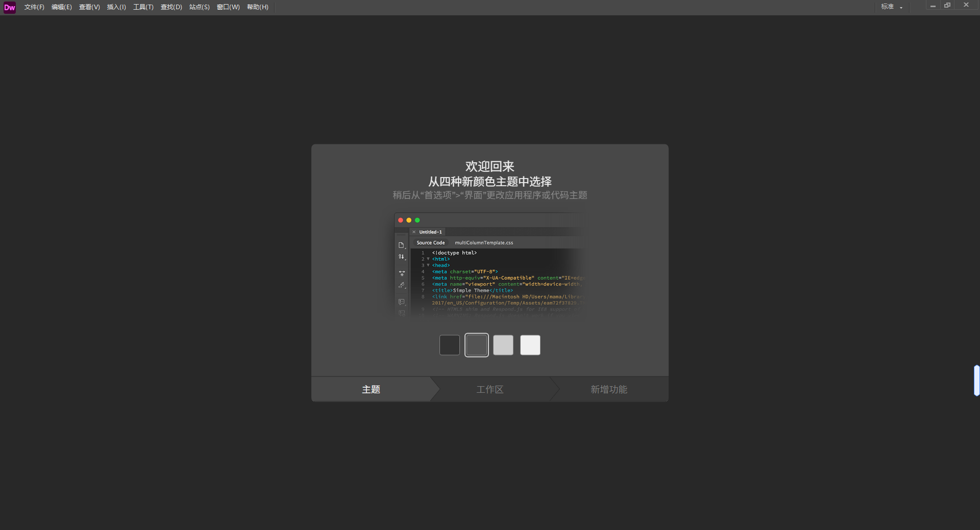Open the 查看(V) menu

pyautogui.click(x=89, y=7)
